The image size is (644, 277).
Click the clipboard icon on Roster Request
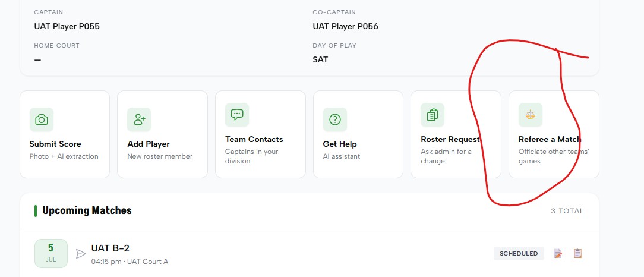433,115
